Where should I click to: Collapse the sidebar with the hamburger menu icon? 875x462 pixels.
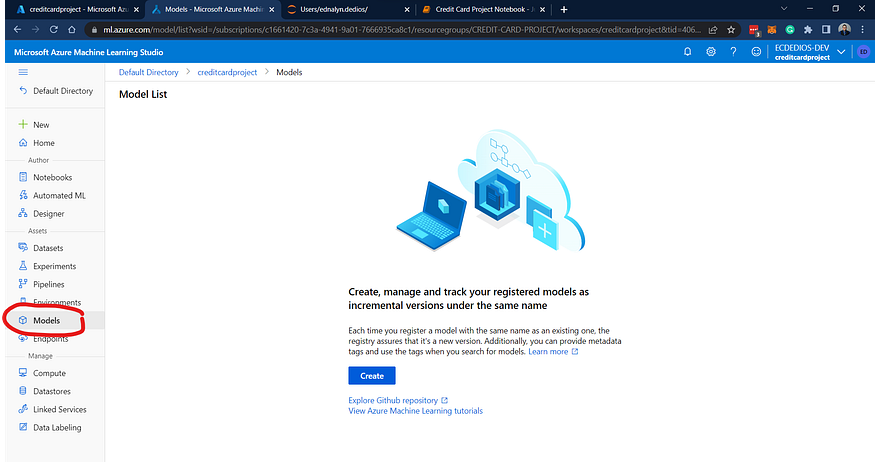point(23,72)
